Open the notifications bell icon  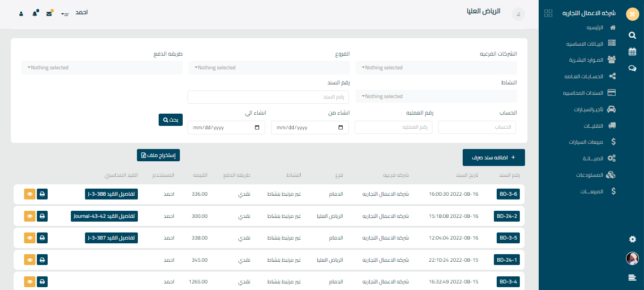[x=35, y=14]
